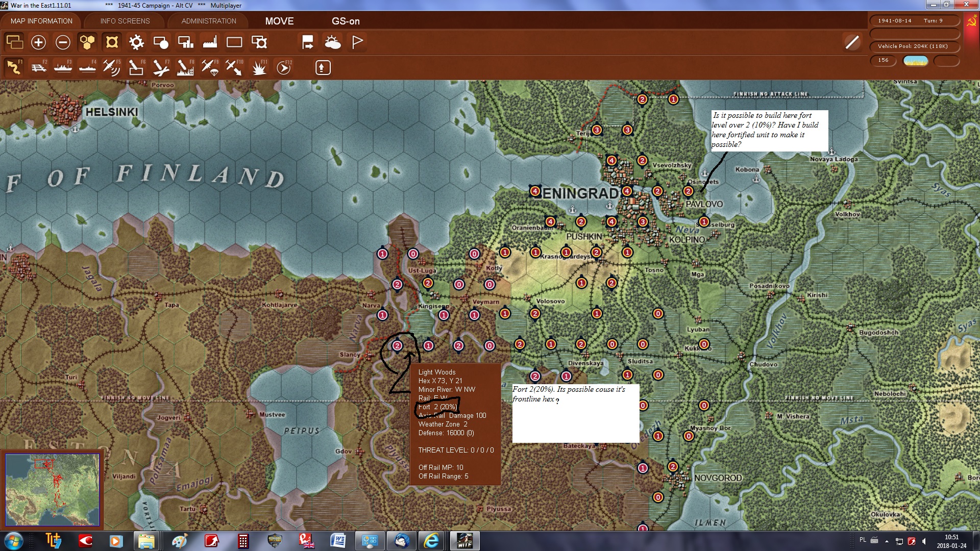Click the gear-shaped icon in top toolbar

click(136, 42)
